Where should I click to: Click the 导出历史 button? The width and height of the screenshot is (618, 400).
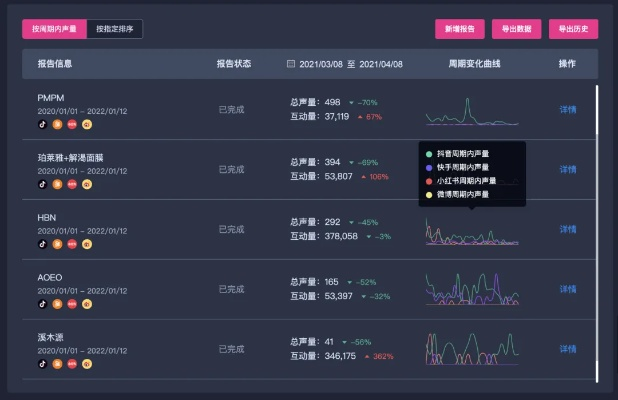pos(573,29)
